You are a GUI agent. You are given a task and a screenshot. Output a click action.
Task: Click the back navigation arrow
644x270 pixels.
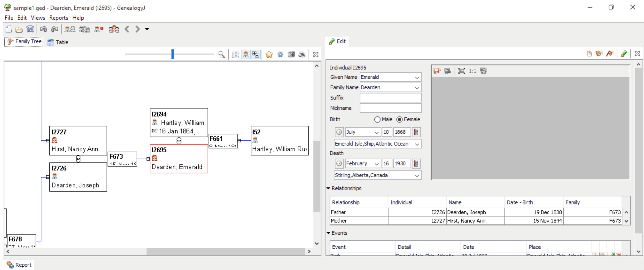[x=127, y=29]
